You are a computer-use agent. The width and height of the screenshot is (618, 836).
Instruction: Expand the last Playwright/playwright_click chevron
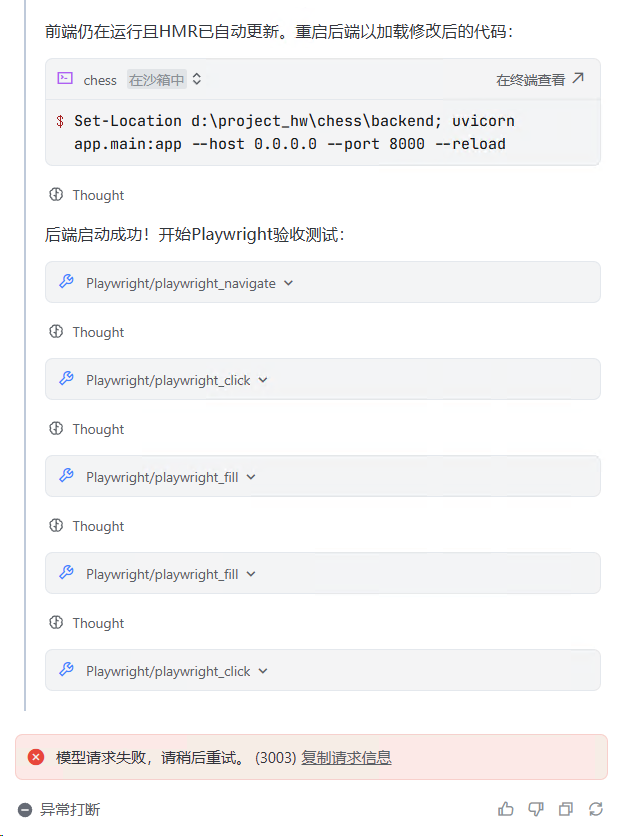click(264, 671)
